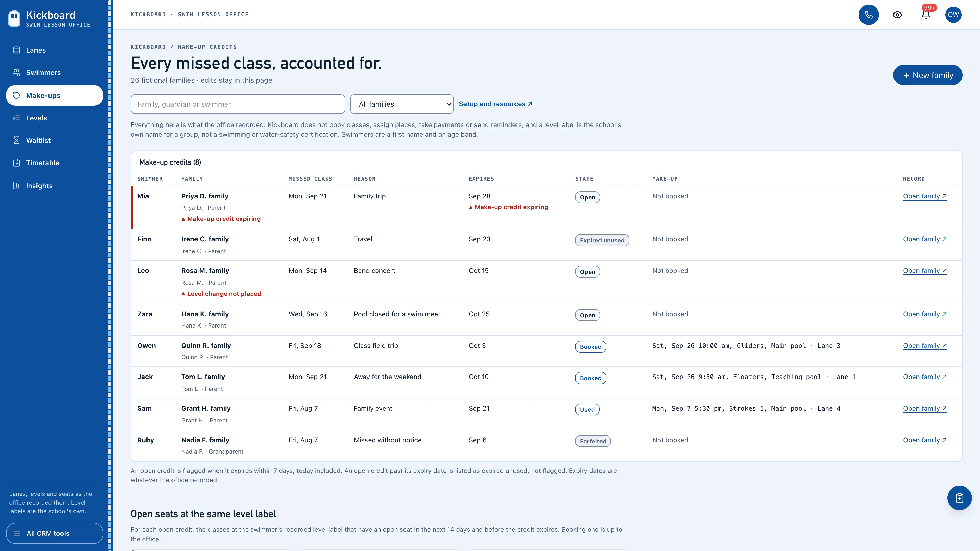Click the Insights chart icon
The height and width of the screenshot is (551, 980).
click(x=16, y=185)
